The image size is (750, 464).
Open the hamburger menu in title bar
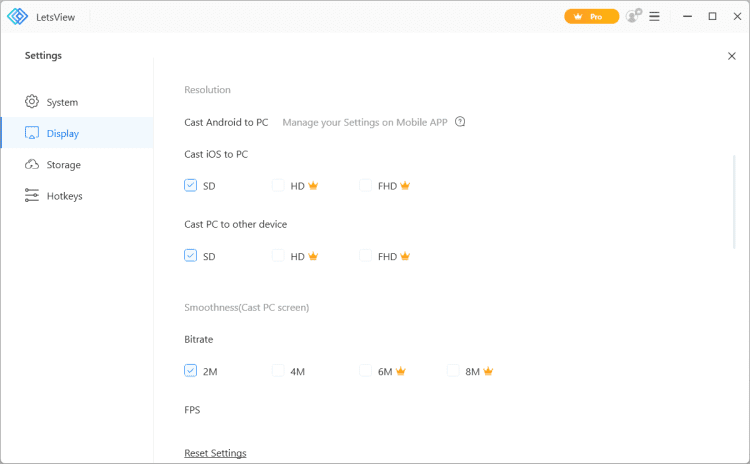point(655,16)
